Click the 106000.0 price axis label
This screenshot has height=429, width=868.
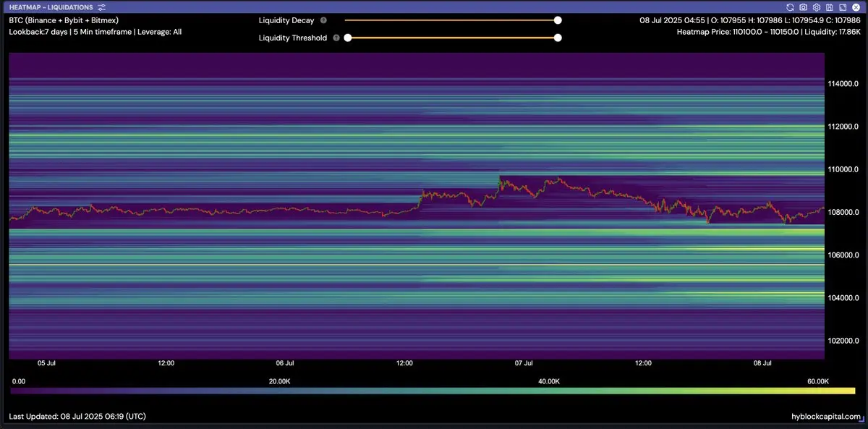click(843, 255)
